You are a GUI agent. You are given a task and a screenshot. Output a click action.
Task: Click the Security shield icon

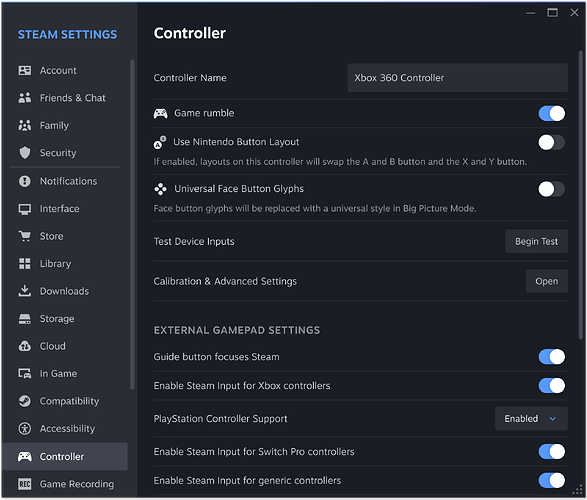(25, 153)
